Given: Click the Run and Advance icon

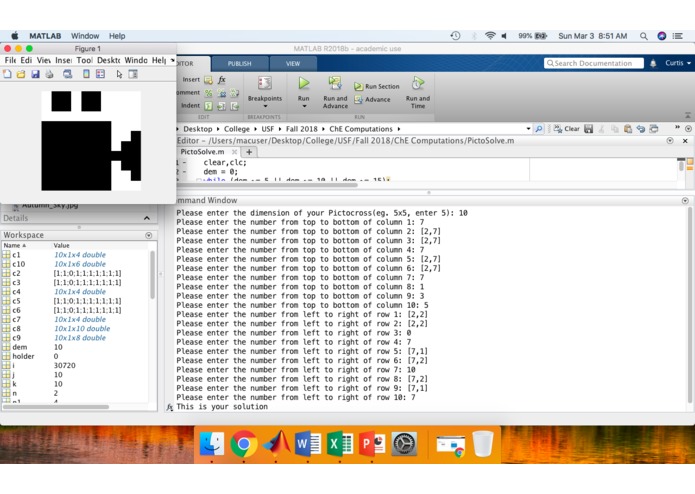Looking at the screenshot, I should point(335,83).
